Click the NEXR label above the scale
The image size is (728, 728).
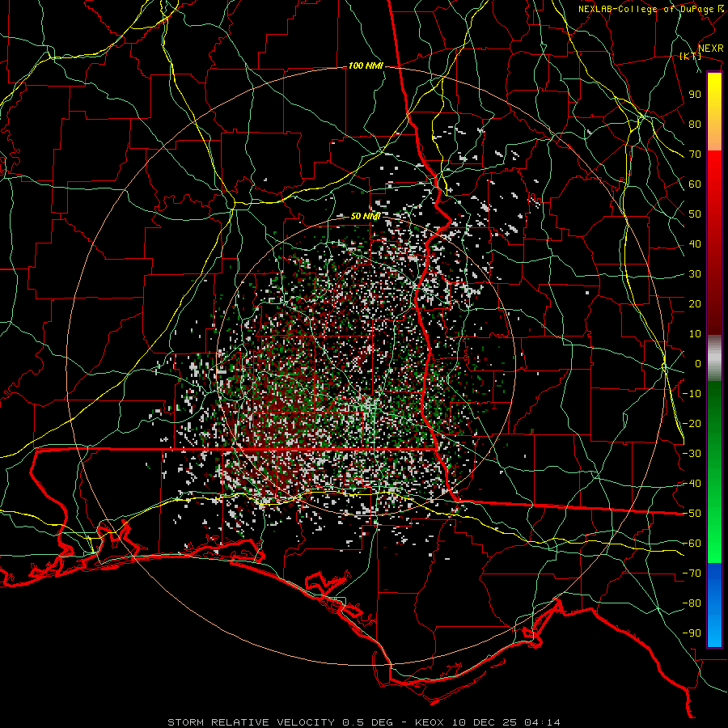coord(710,49)
